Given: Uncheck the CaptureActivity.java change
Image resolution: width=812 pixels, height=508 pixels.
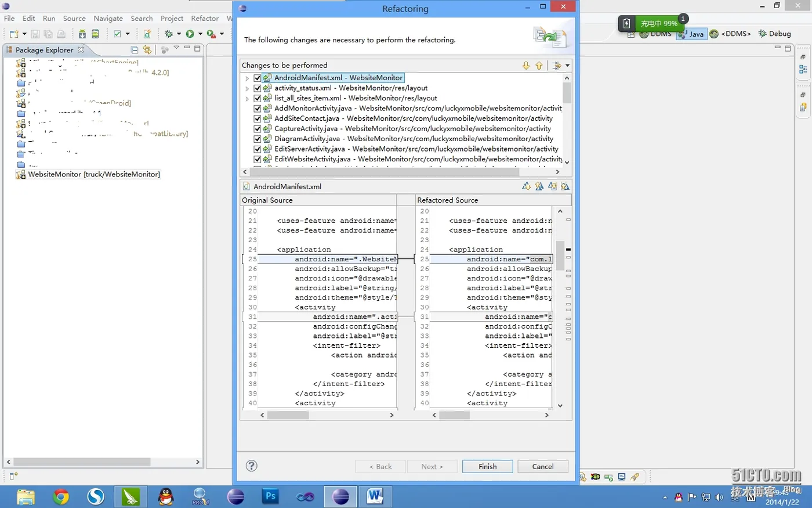Looking at the screenshot, I should (x=258, y=129).
